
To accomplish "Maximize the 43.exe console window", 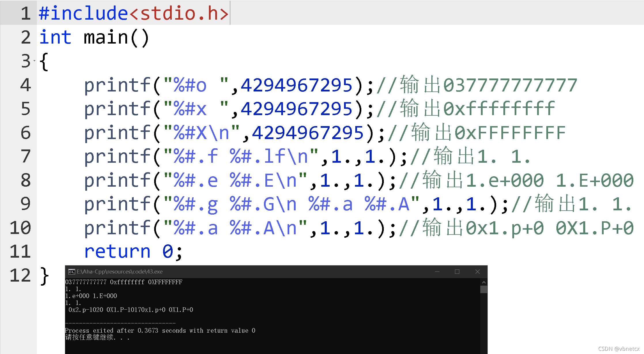I will pos(457,272).
